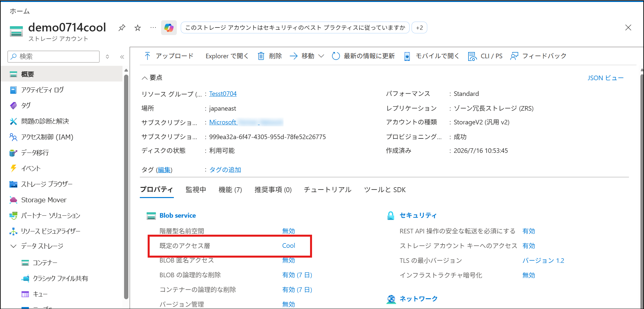Viewport: 644px width, 309px height.
Task: Click the storage account key access 有効 value
Action: coord(529,246)
